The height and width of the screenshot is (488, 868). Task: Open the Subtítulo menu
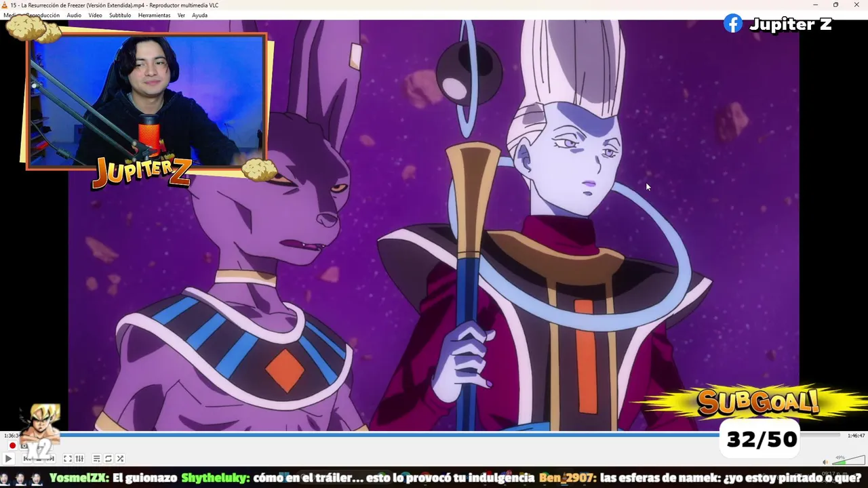(x=120, y=15)
